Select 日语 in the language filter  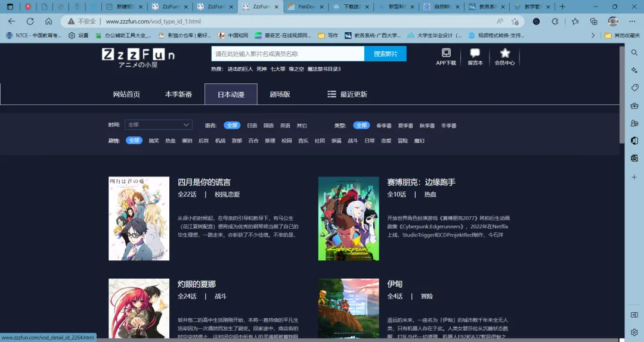point(252,126)
